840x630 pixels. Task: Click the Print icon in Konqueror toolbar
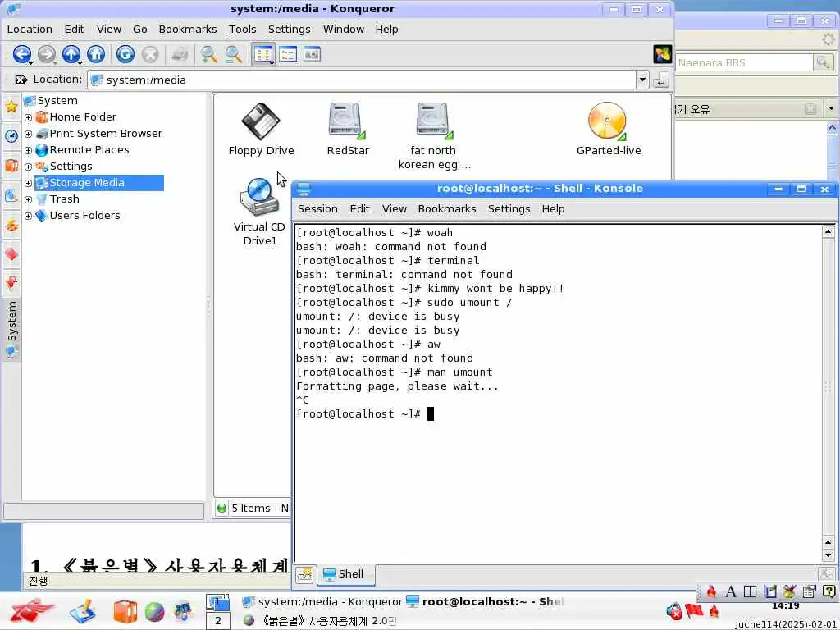click(x=180, y=54)
